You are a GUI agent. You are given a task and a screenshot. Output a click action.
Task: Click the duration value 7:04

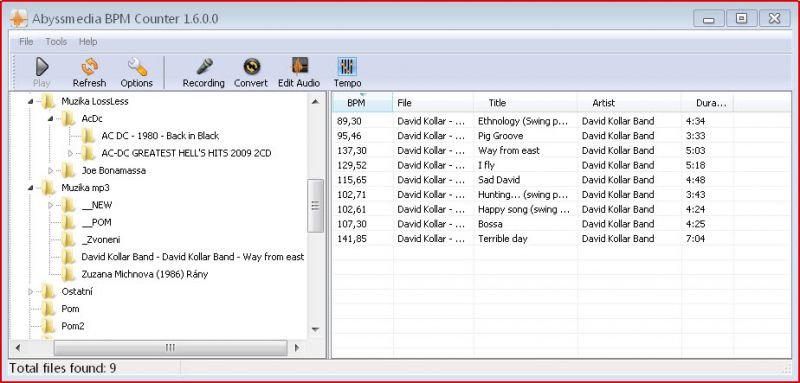coord(696,239)
